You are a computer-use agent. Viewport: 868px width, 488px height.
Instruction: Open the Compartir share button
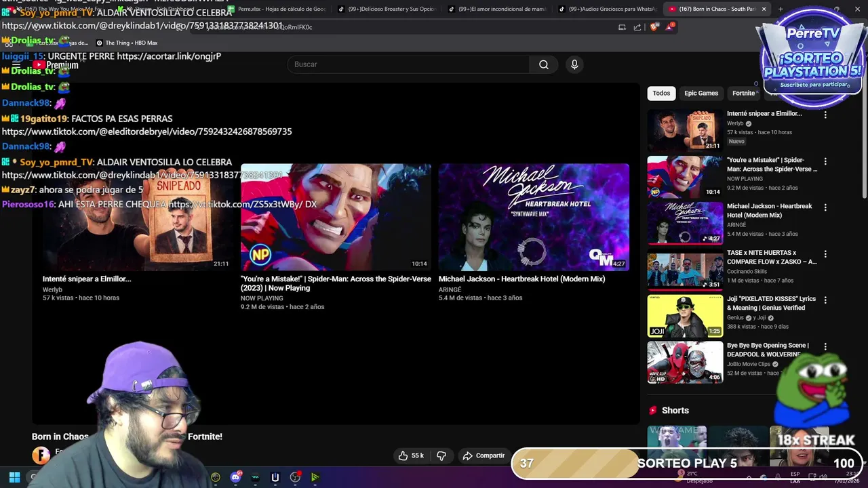coord(484,455)
